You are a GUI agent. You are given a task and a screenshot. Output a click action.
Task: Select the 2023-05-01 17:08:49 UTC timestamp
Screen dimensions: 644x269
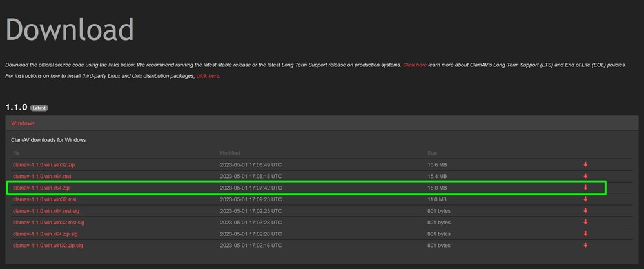tap(251, 164)
